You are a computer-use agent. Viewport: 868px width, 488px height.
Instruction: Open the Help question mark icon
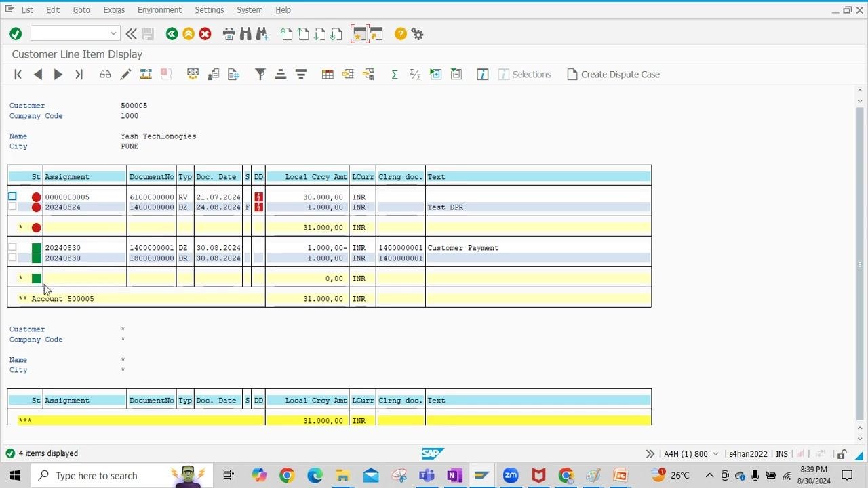pos(401,34)
